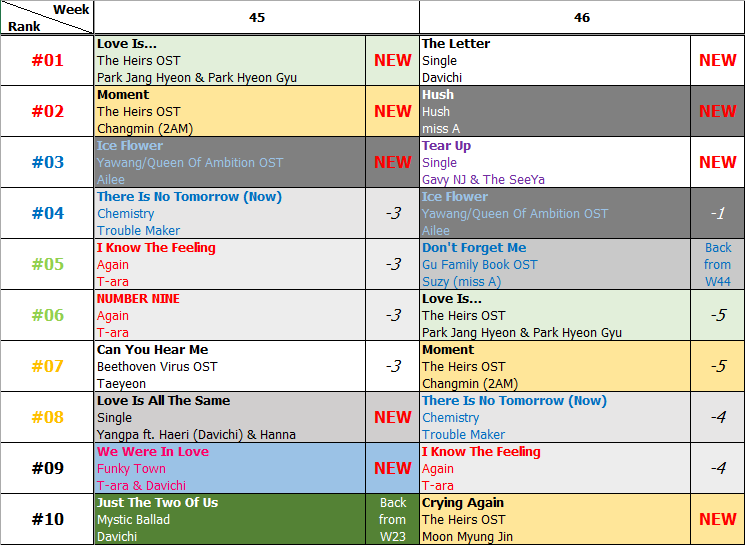This screenshot has width=745, height=545.
Task: Select rank cell #01
Action: 47,60
